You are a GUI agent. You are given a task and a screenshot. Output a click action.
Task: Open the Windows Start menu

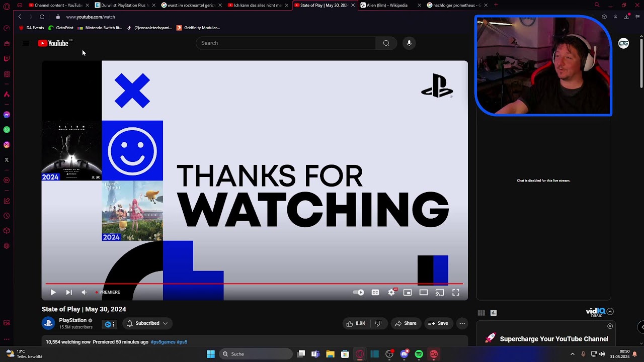click(x=211, y=354)
